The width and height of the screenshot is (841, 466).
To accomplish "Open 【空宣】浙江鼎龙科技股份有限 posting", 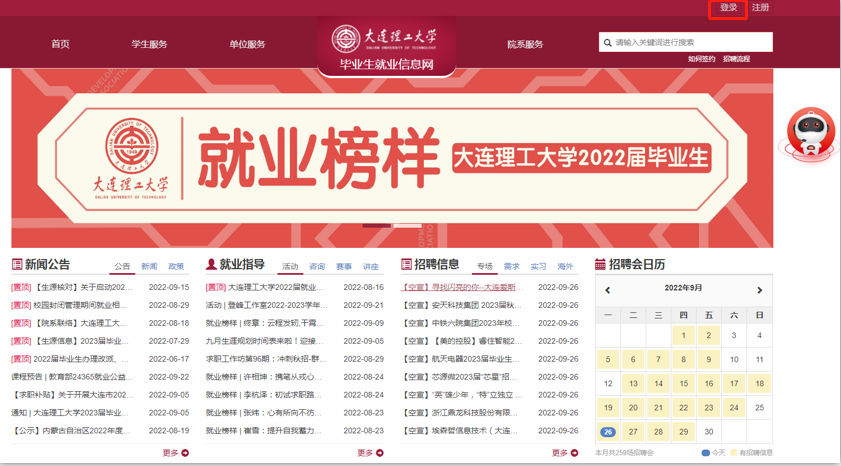I will pos(460,413).
